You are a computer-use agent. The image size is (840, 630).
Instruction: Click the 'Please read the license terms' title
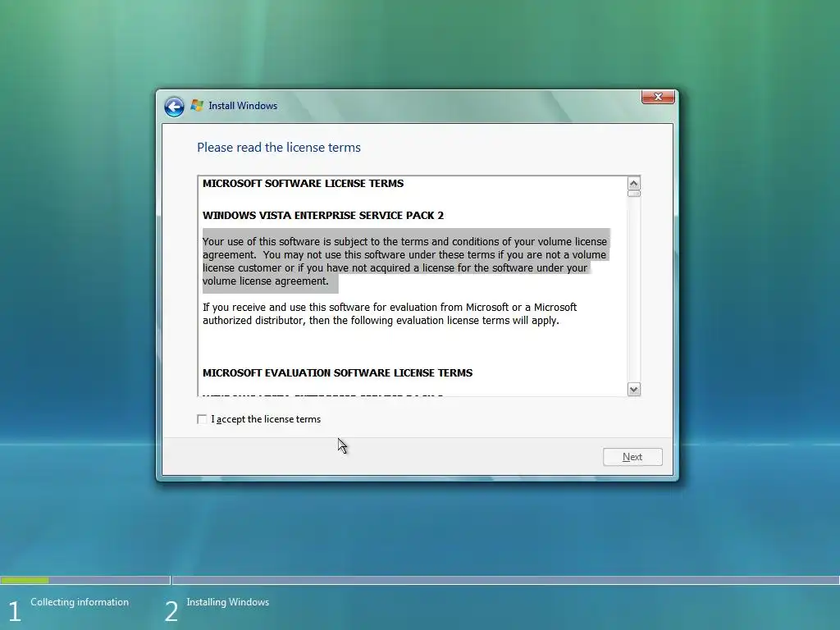click(x=279, y=148)
